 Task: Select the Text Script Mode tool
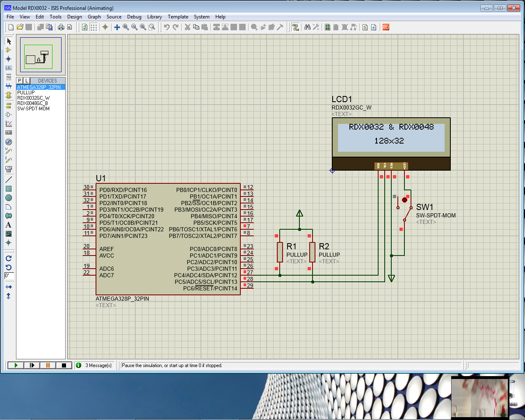(x=9, y=77)
